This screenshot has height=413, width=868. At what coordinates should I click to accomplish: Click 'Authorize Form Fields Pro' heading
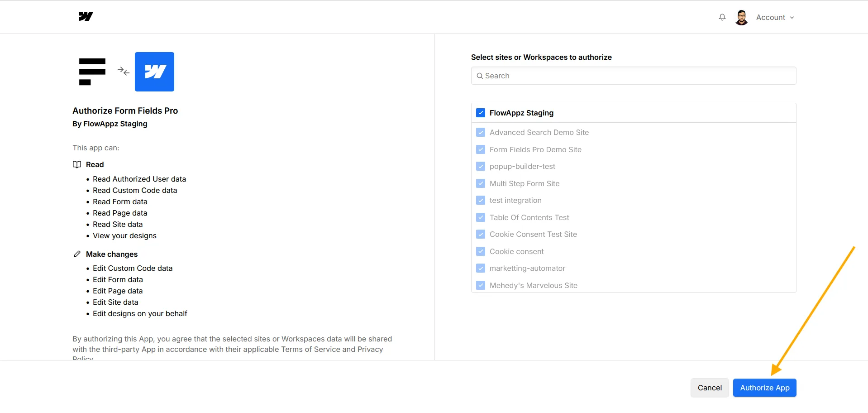(x=125, y=110)
